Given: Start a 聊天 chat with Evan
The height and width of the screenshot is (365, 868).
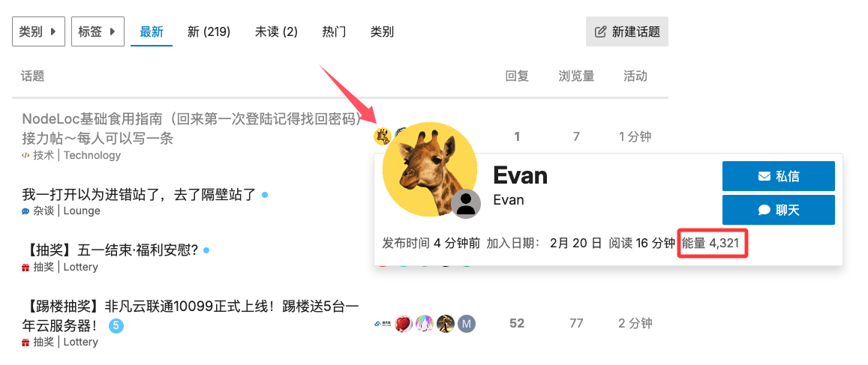Looking at the screenshot, I should coord(778,210).
